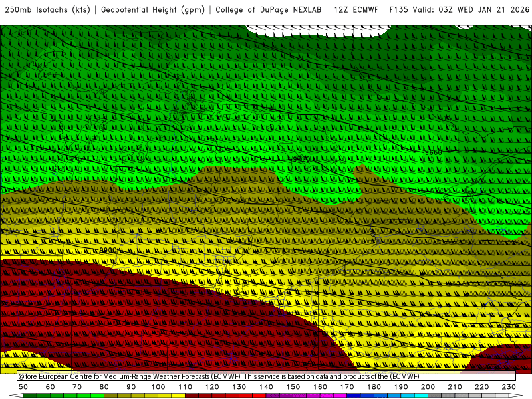Viewport: 532px width, 399px height.
Task: Click the 100 value on the color scale
Action: 158,387
